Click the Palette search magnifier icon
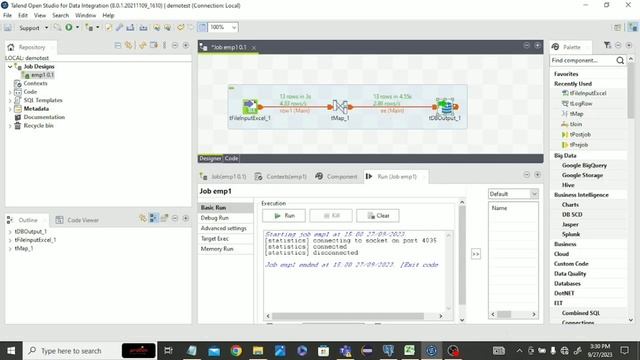 coord(620,60)
